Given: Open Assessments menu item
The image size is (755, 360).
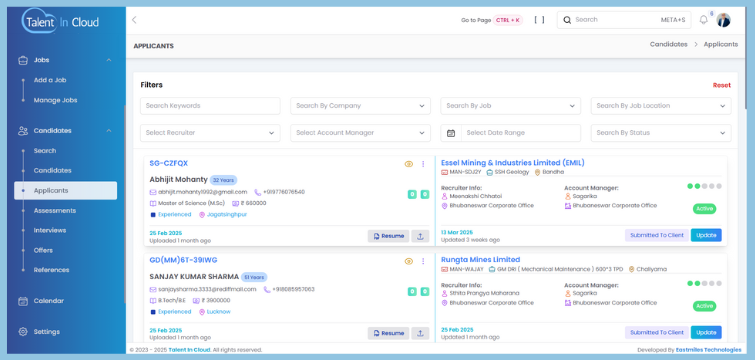Looking at the screenshot, I should coord(54,210).
